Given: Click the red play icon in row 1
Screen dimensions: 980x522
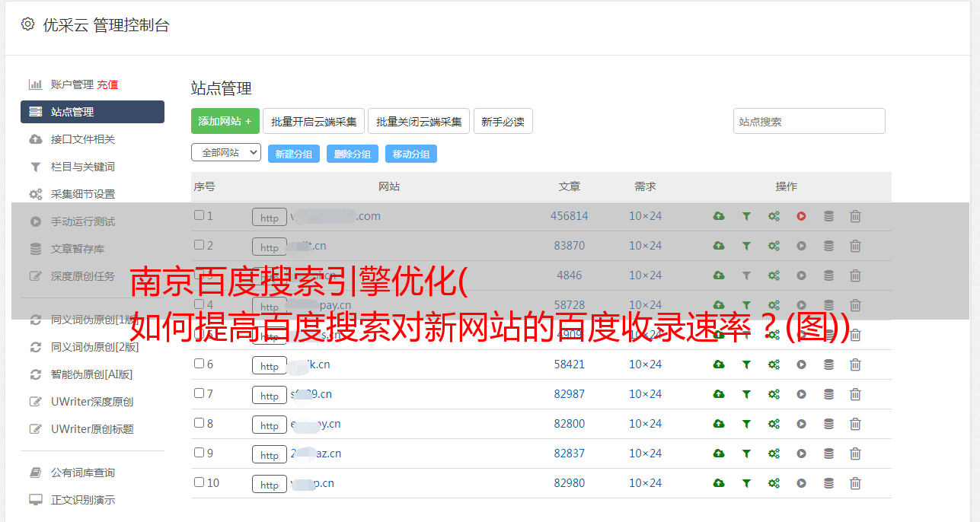Looking at the screenshot, I should [801, 216].
